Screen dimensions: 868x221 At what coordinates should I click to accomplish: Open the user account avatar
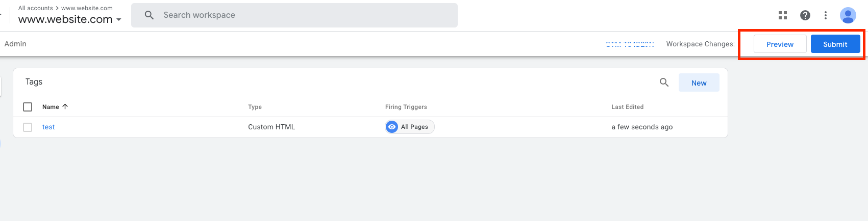848,15
